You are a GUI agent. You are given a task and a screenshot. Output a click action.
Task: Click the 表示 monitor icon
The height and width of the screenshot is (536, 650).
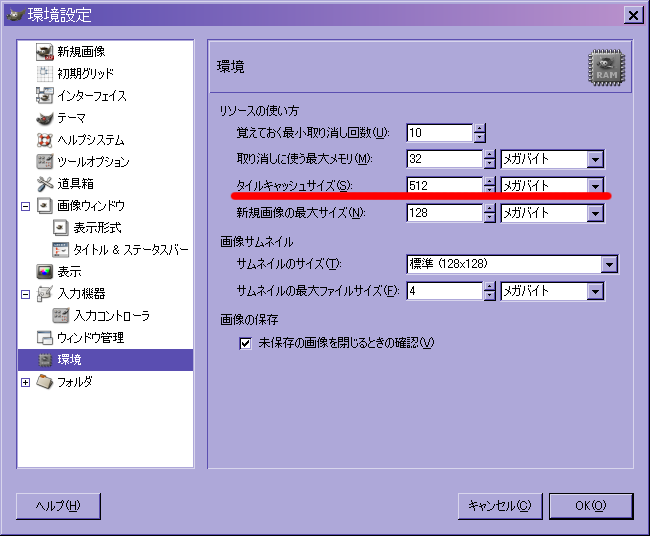tap(44, 272)
